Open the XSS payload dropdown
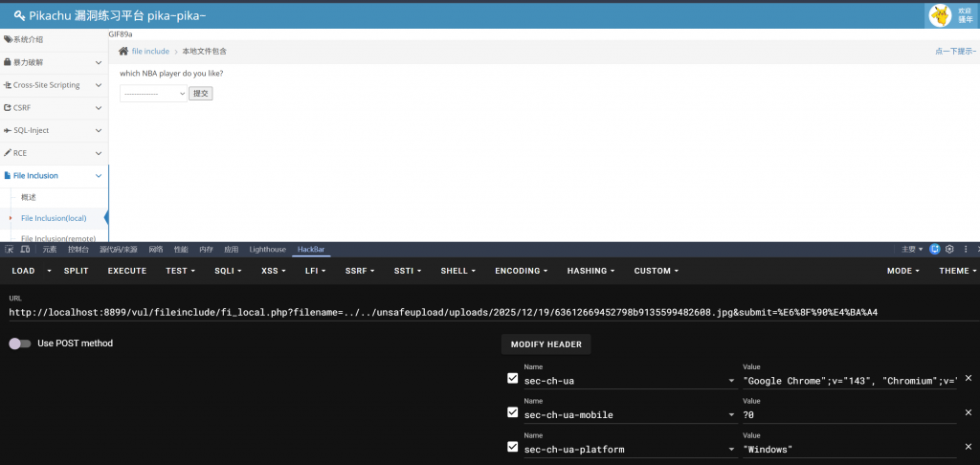The width and height of the screenshot is (980, 465). click(273, 271)
